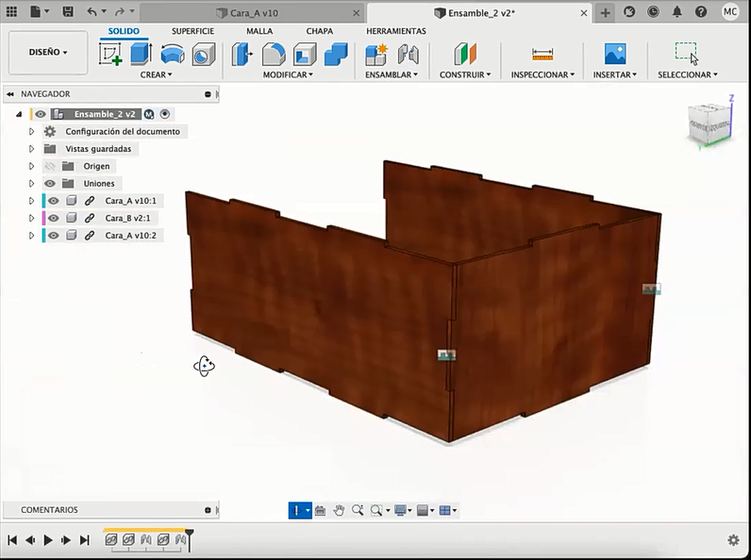The height and width of the screenshot is (560, 751).
Task: Expand the Cara_A v10:1 node
Action: pyautogui.click(x=32, y=201)
